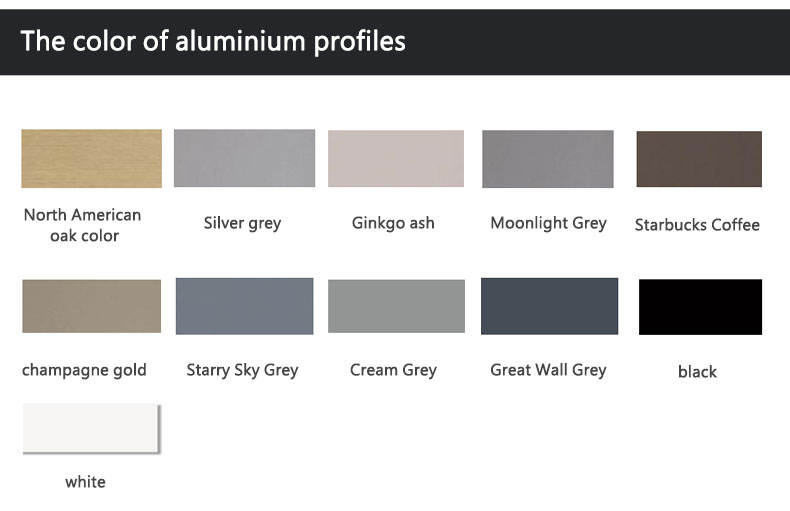The height and width of the screenshot is (511, 790).
Task: Select the Moonlight Grey swatch
Action: [x=548, y=159]
